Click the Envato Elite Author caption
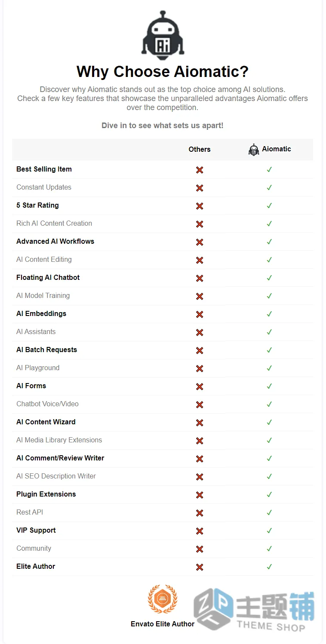The width and height of the screenshot is (326, 644). pyautogui.click(x=163, y=624)
